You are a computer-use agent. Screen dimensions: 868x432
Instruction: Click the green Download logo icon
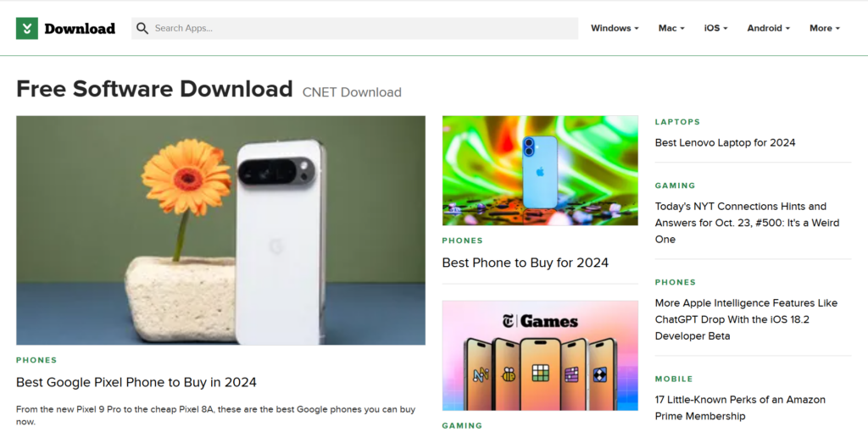coord(27,28)
